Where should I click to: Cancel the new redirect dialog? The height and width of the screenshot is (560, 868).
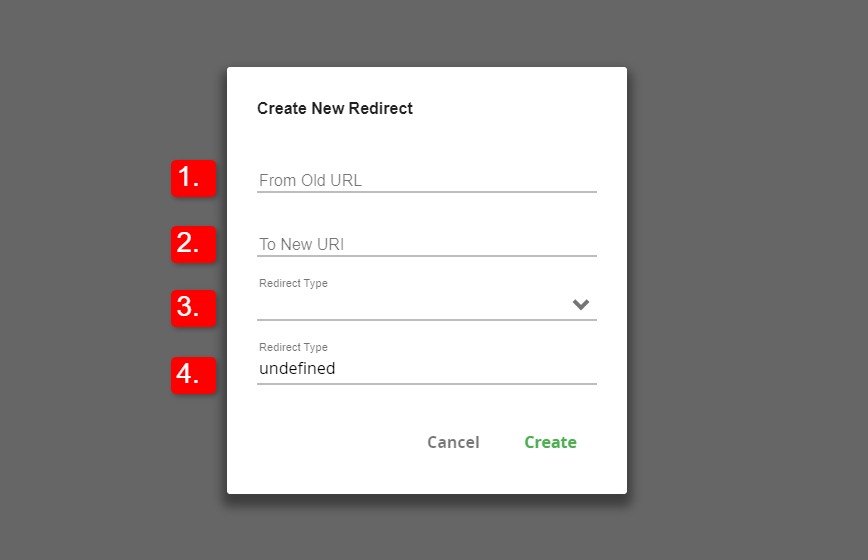[x=453, y=442]
